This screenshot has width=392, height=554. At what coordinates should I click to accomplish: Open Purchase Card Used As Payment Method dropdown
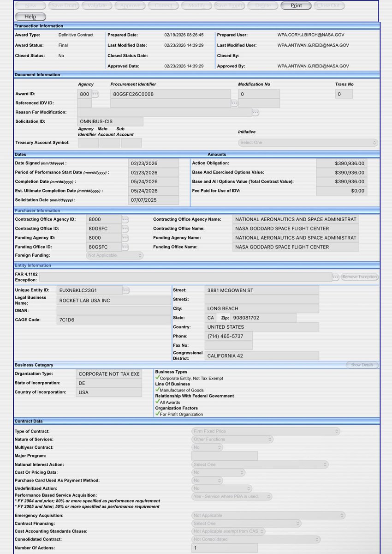coord(207,481)
